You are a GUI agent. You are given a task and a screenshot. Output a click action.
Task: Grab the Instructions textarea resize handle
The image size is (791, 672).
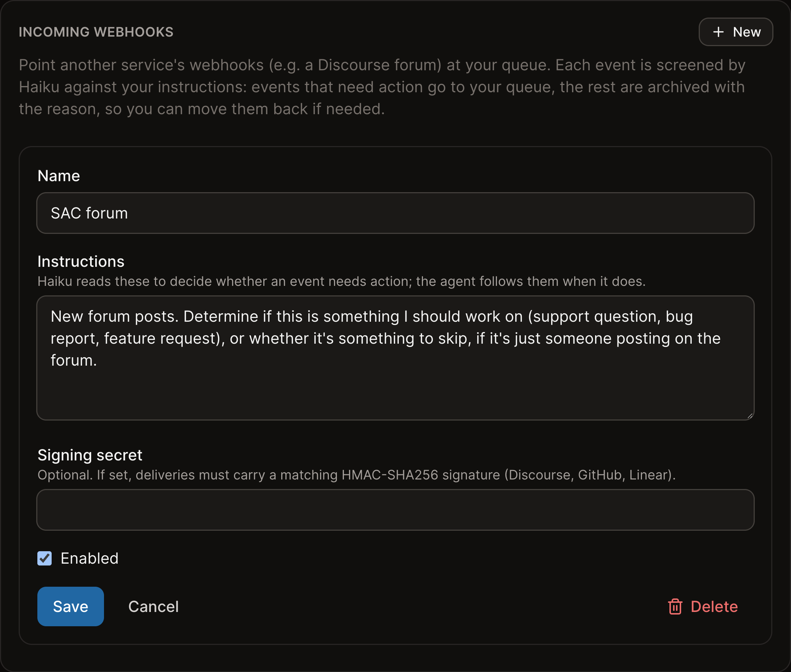[750, 416]
